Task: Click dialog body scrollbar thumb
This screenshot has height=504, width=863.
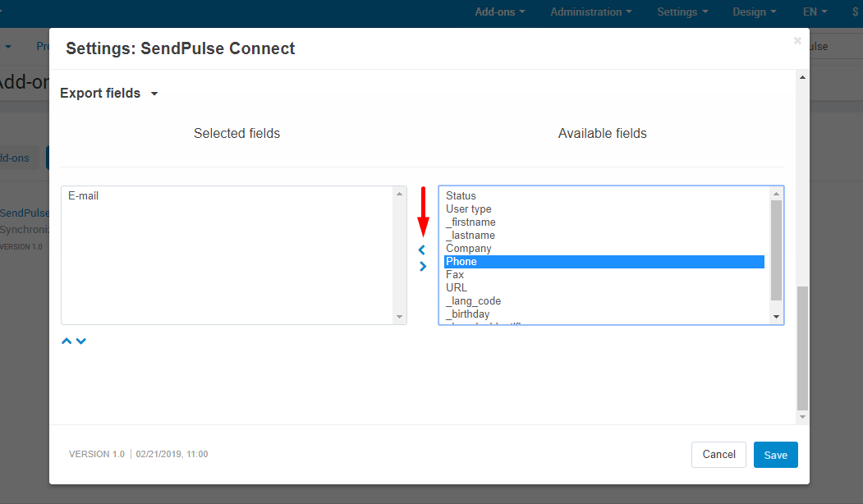Action: (802, 348)
